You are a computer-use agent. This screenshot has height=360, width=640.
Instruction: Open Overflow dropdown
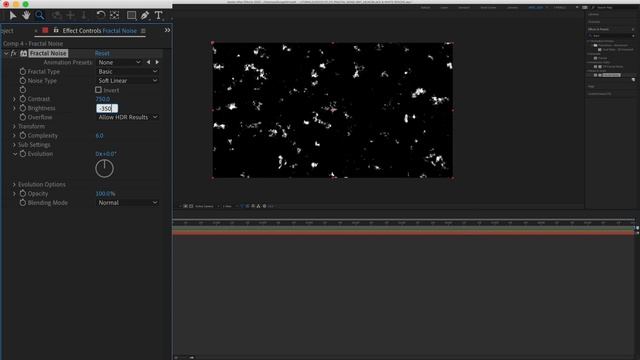click(127, 117)
